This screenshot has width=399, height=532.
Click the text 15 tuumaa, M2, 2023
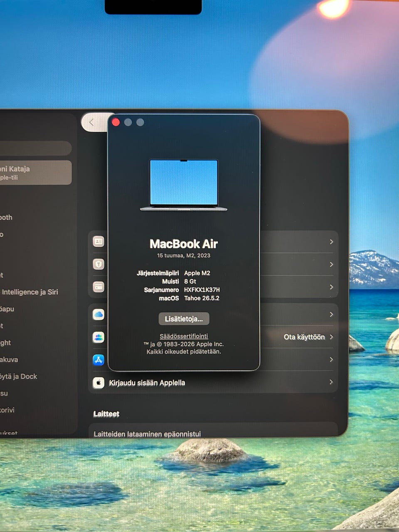(x=184, y=256)
